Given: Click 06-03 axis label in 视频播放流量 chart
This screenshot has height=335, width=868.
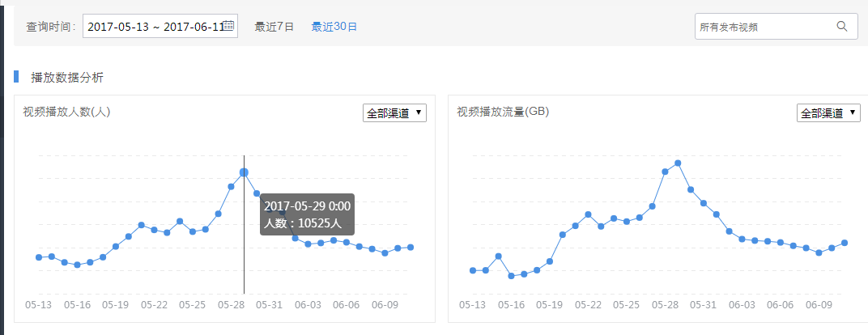Looking at the screenshot, I should (742, 305).
